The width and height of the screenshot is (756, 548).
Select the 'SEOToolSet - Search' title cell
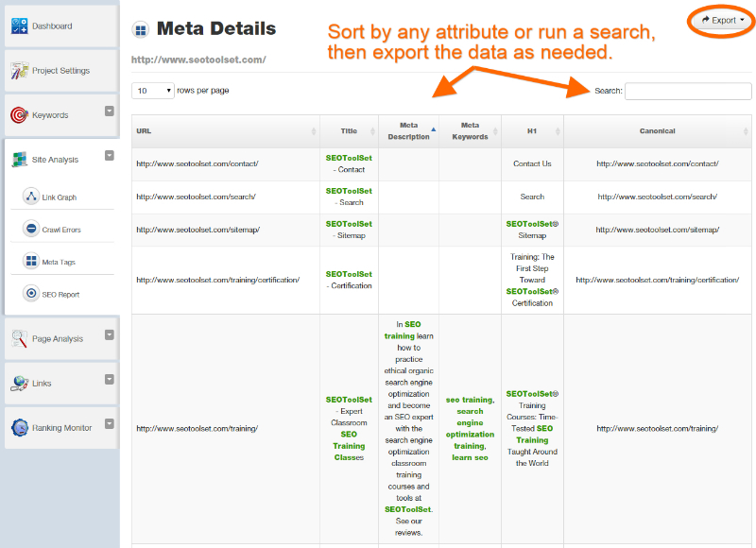point(349,197)
